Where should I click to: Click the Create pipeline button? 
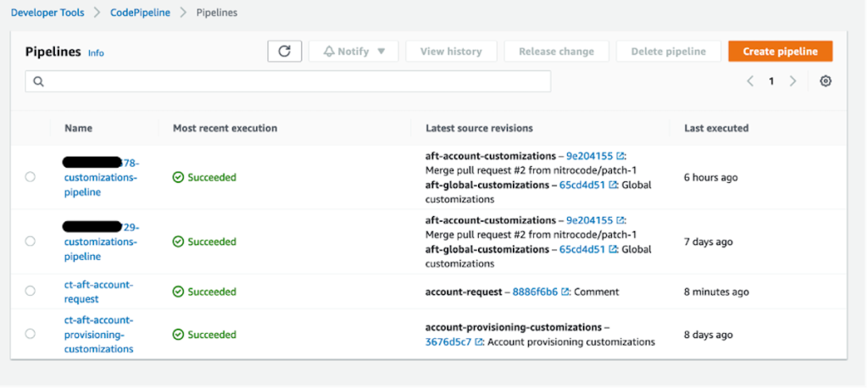(x=780, y=52)
